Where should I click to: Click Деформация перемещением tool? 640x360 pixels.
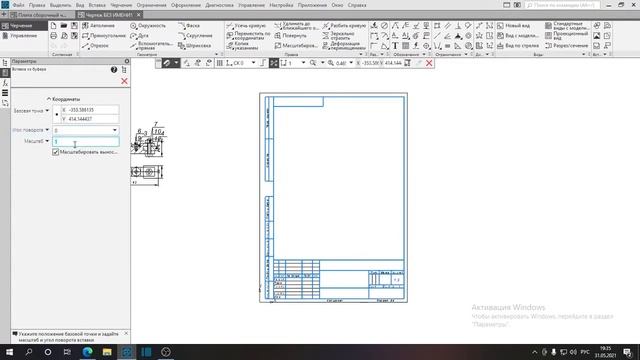coord(344,46)
